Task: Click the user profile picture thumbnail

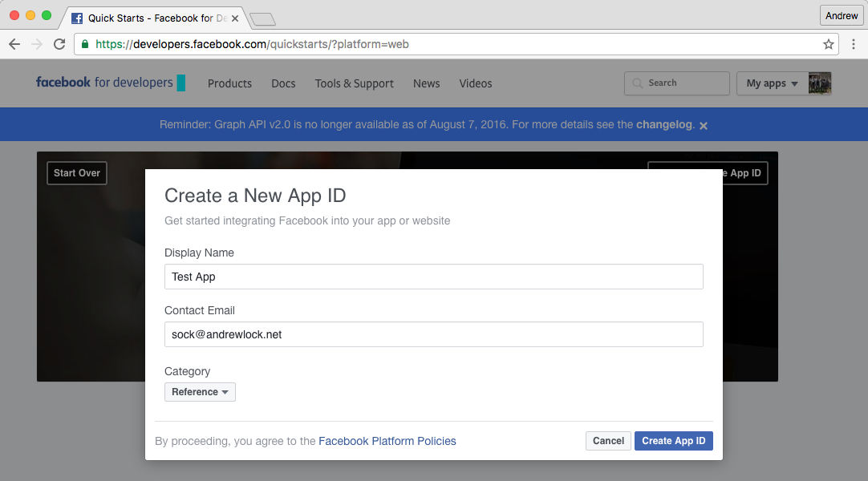Action: 820,83
